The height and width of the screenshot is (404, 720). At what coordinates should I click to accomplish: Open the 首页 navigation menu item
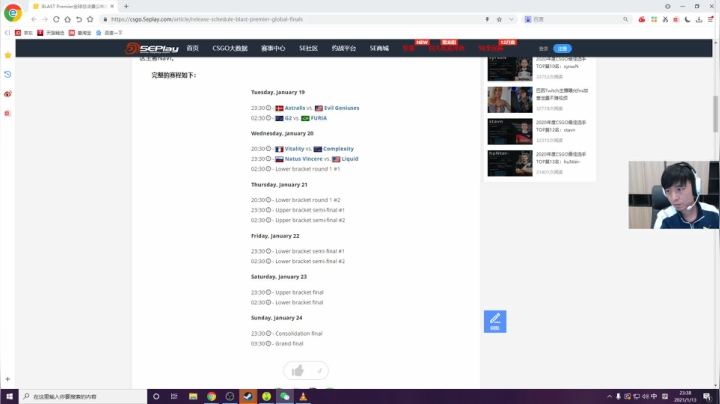pyautogui.click(x=192, y=48)
